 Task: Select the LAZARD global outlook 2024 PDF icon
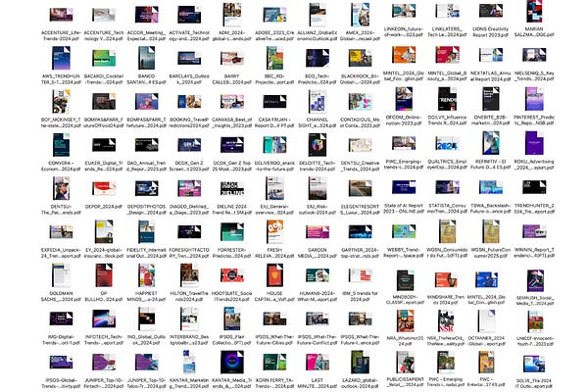[x=360, y=363]
